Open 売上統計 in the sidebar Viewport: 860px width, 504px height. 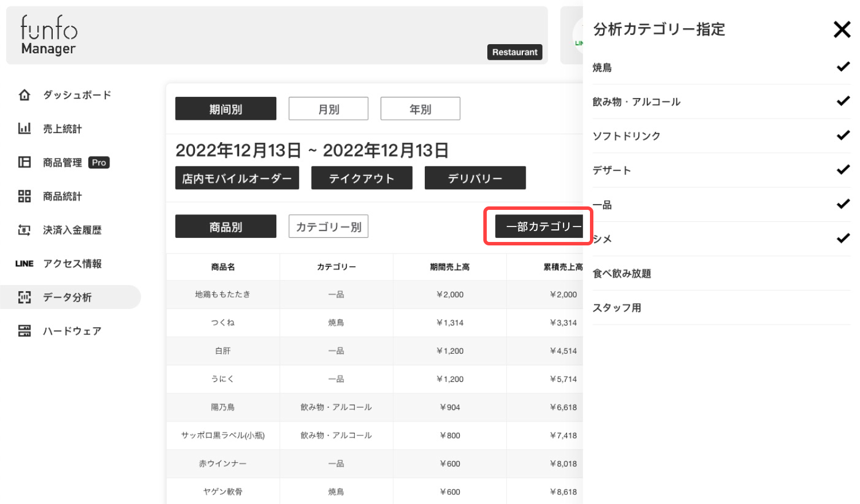62,129
